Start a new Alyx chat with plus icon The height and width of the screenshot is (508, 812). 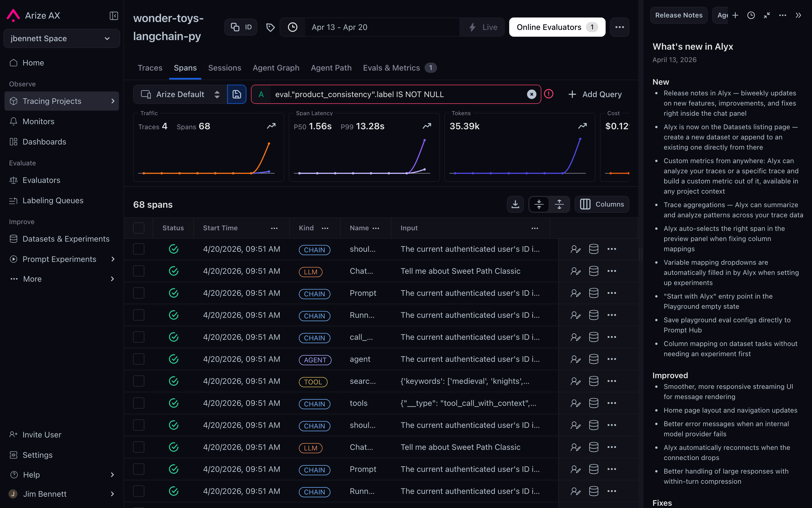(x=735, y=16)
